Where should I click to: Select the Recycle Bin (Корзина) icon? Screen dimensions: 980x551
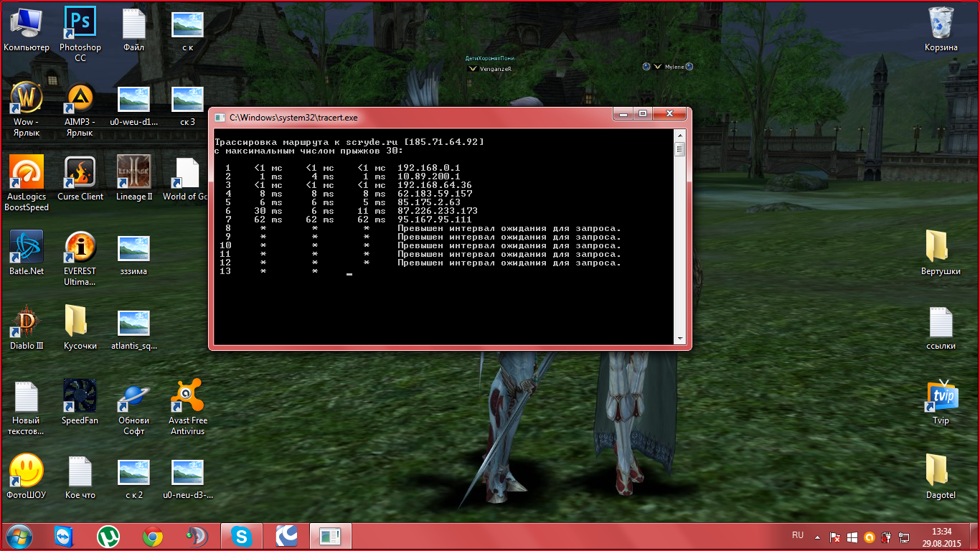click(941, 24)
